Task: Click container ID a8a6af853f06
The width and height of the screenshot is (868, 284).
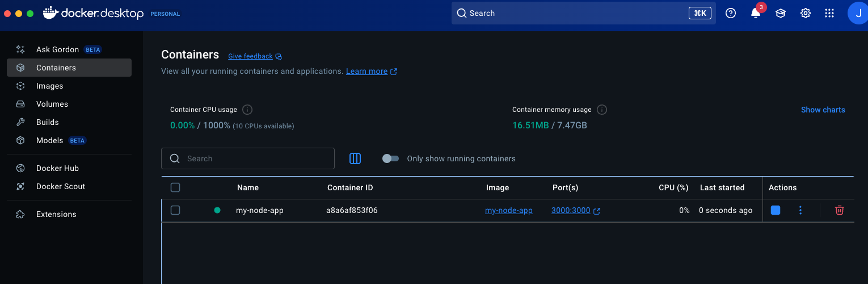Action: tap(352, 210)
